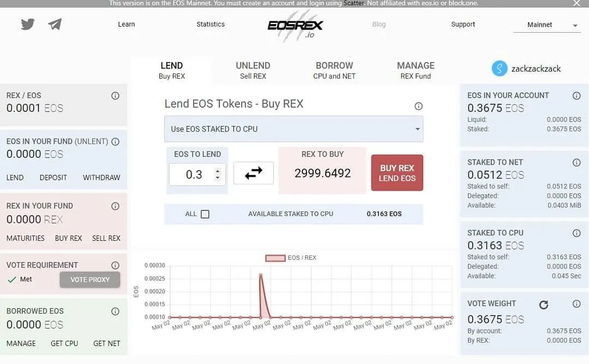Click the REX TO BUY value 2999.6492
Image resolution: width=589 pixels, height=364 pixels.
click(x=322, y=173)
